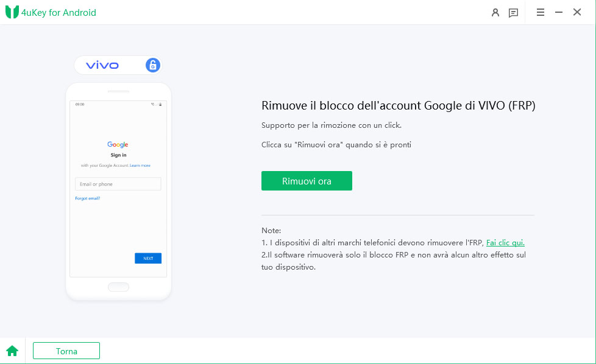The height and width of the screenshot is (364, 596).
Task: Minimize the 4uKey window
Action: 558,12
